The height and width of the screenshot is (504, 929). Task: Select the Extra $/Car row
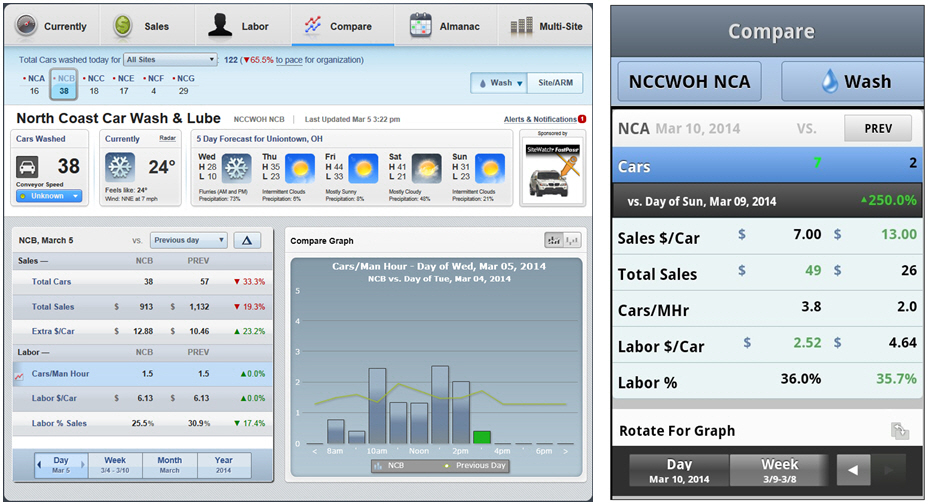[x=143, y=331]
